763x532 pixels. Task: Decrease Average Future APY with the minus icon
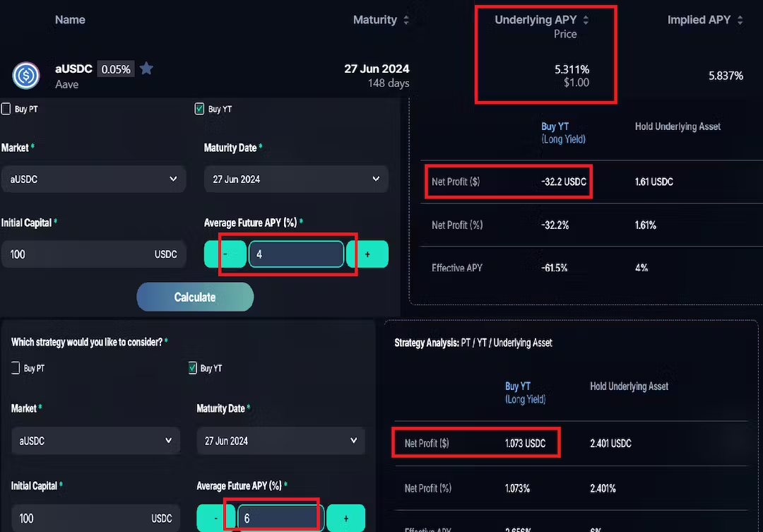tap(225, 254)
